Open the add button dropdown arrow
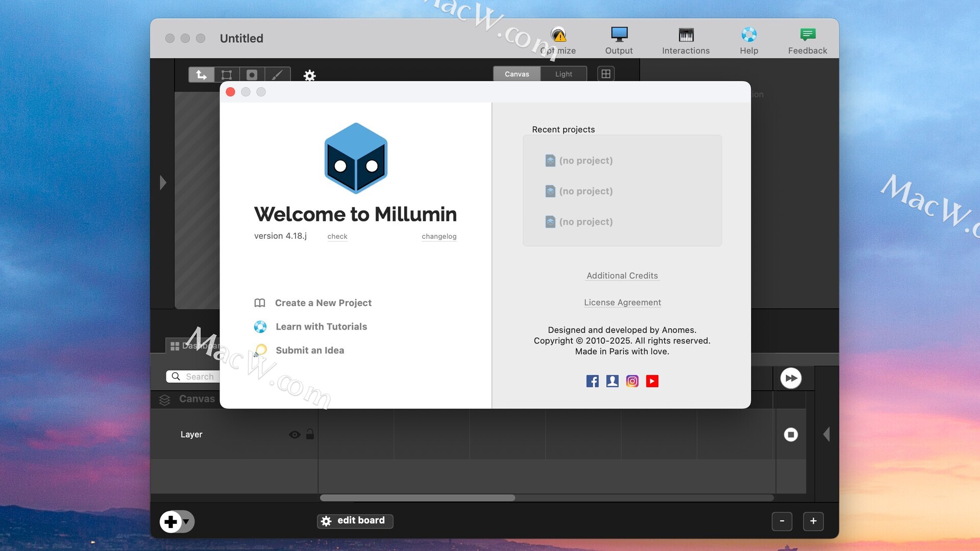This screenshot has height=551, width=980. pos(187,521)
